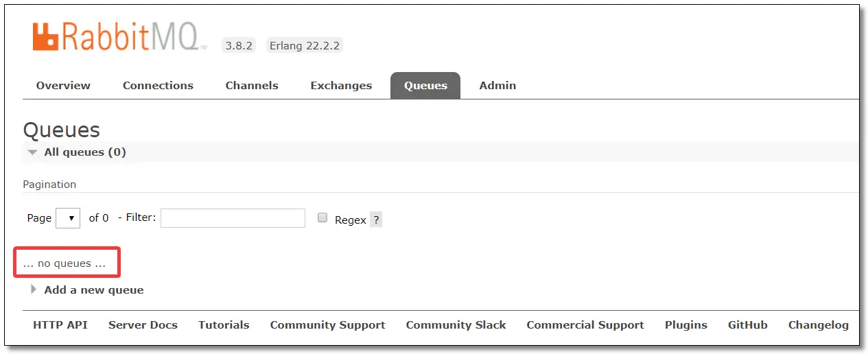Visit the Server Docs link
The image size is (868, 354).
(x=143, y=325)
